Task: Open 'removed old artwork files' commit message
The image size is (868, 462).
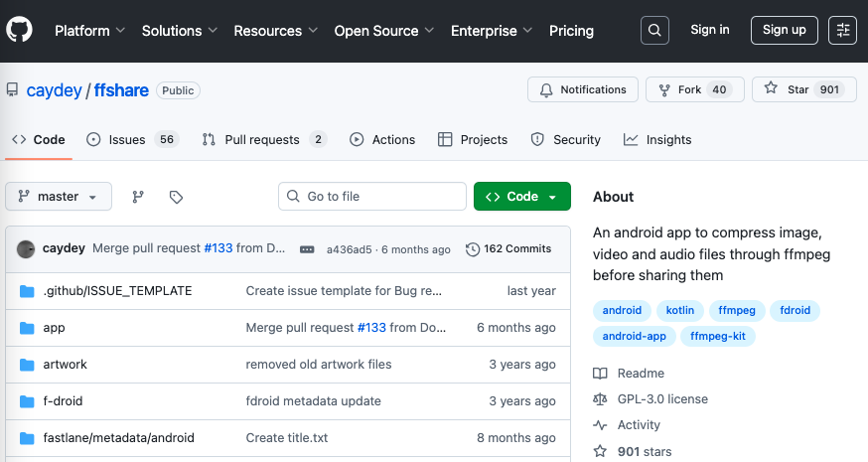Action: point(319,365)
